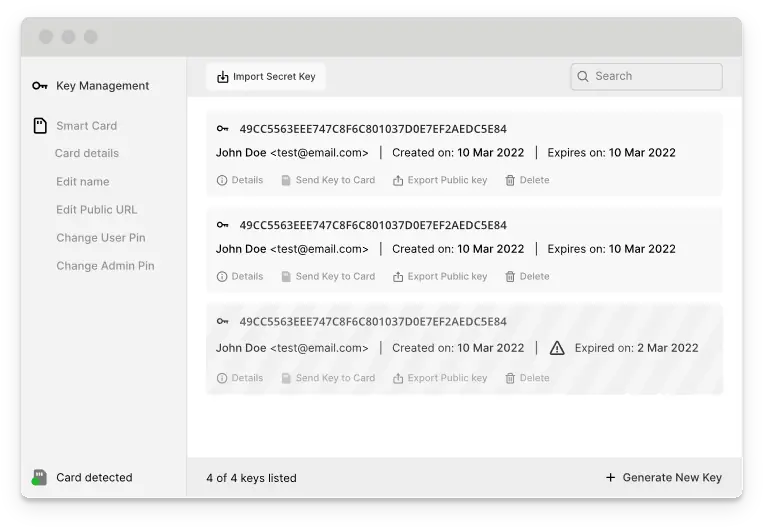This screenshot has height=527, width=763.
Task: Click the plus icon for Generate New Key
Action: pos(610,478)
